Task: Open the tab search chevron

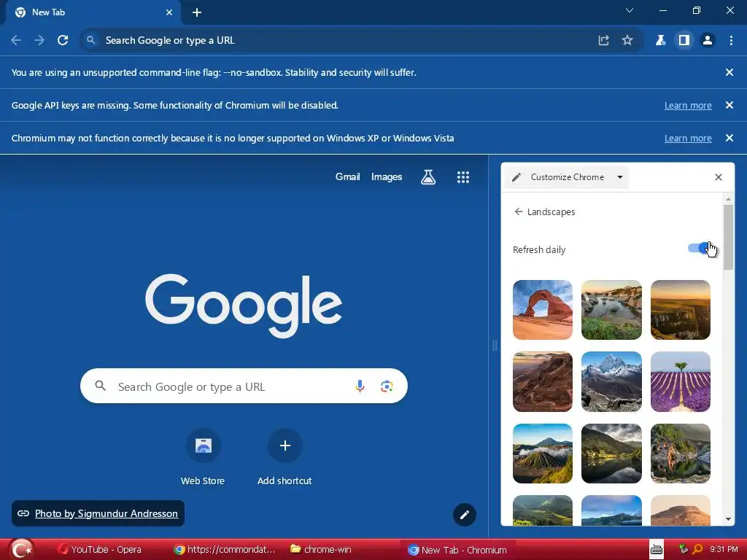Action: click(x=630, y=10)
